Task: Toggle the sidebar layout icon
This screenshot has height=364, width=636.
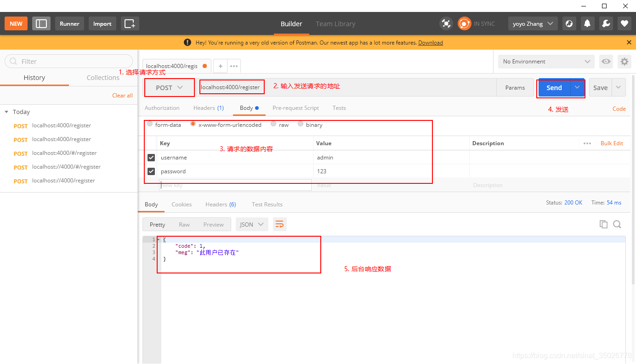Action: (41, 23)
